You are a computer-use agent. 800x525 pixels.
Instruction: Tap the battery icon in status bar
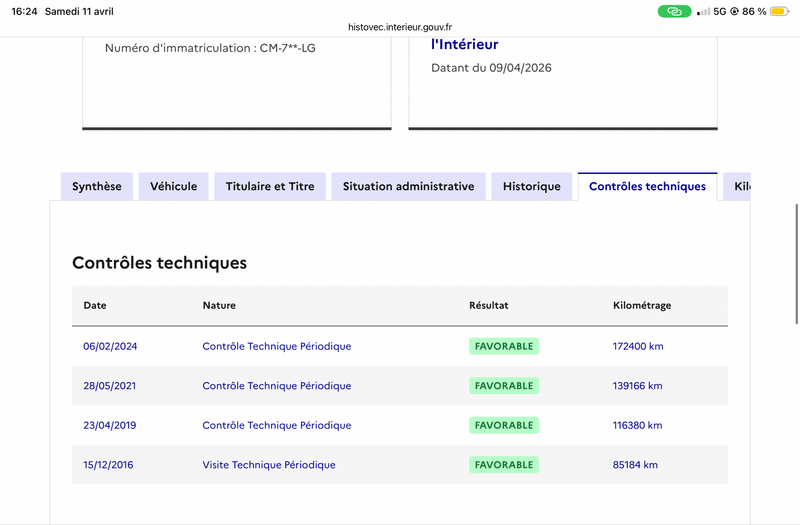point(780,11)
